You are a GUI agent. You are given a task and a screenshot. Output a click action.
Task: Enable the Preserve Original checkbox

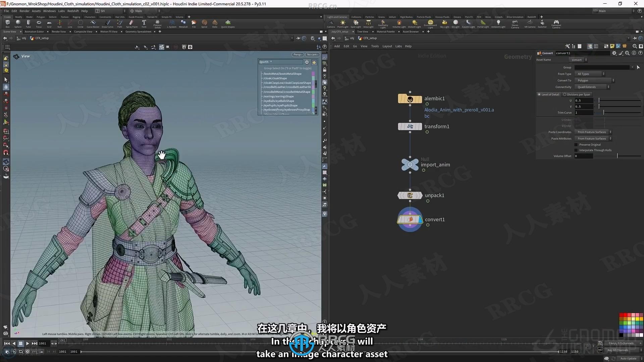click(576, 145)
